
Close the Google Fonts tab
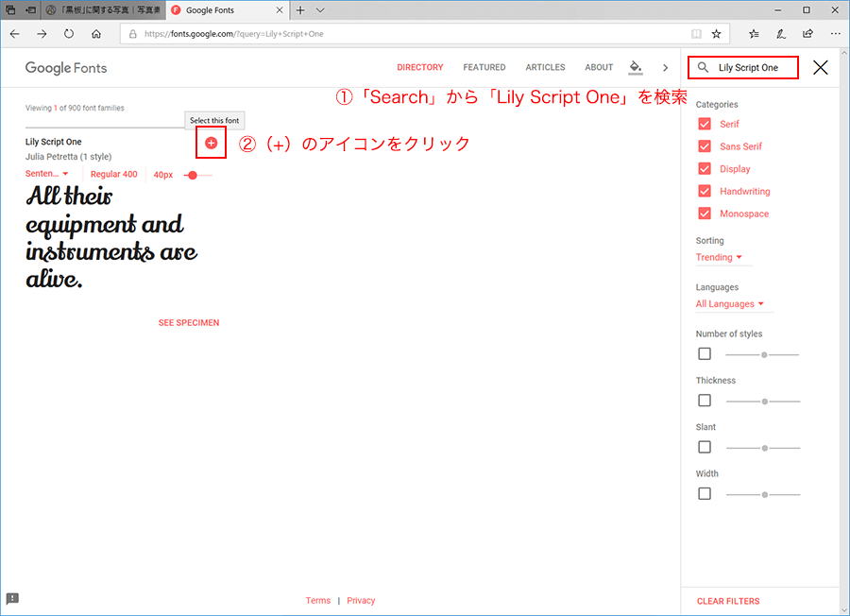click(x=280, y=9)
